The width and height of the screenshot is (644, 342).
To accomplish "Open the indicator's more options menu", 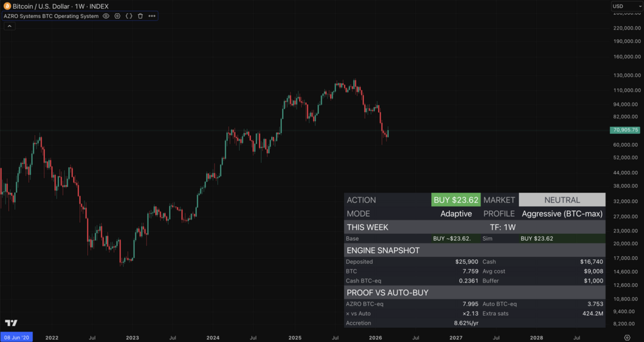I will pos(152,16).
